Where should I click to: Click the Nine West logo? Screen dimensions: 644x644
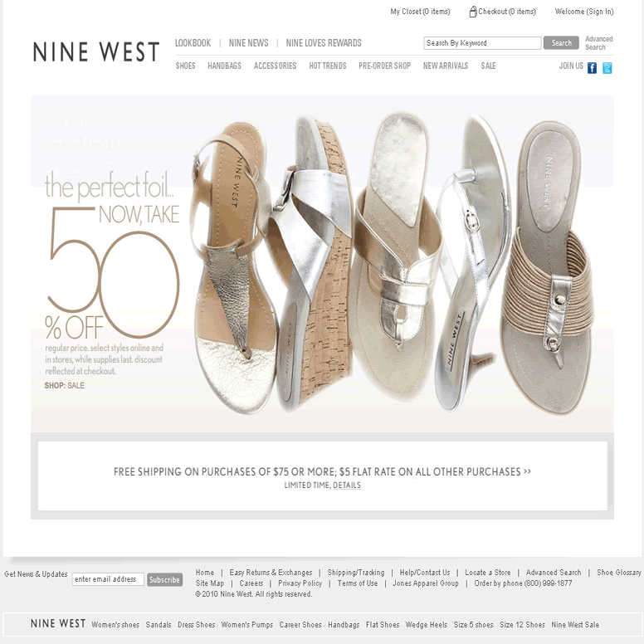96,51
